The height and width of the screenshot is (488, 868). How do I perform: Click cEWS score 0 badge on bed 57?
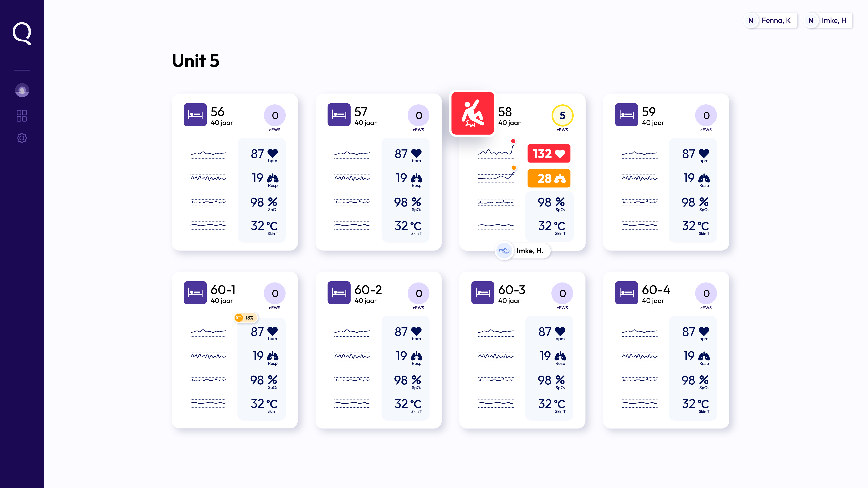coord(418,116)
